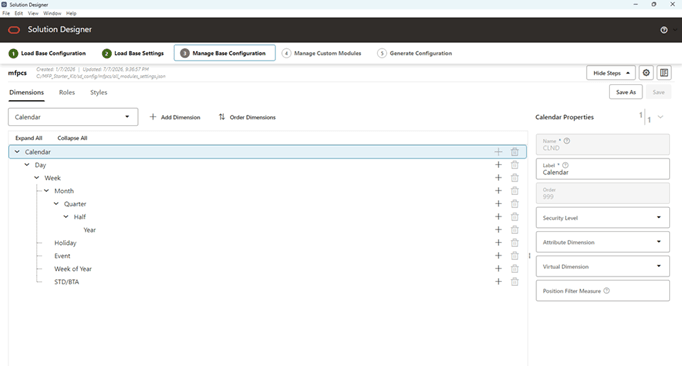Viewport: 682px width, 366px height.
Task: Open the Virtual Dimension dropdown
Action: tap(602, 266)
